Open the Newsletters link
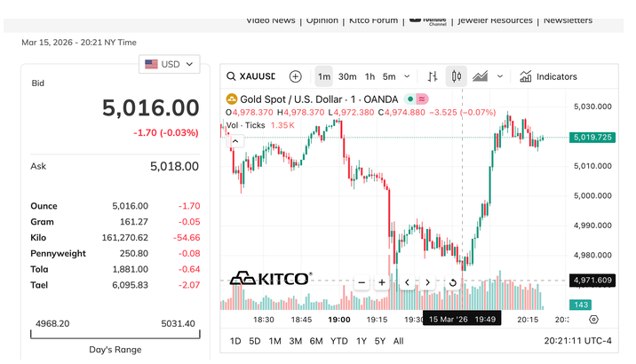 (568, 20)
